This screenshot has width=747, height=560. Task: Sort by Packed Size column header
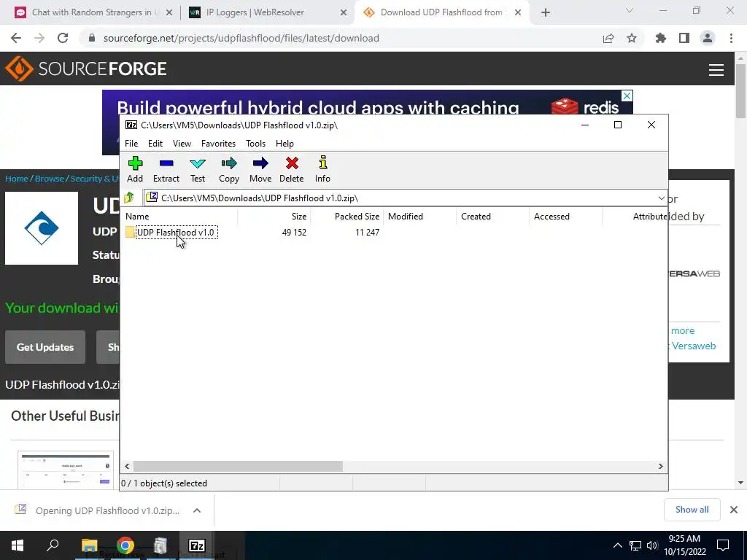(347, 216)
